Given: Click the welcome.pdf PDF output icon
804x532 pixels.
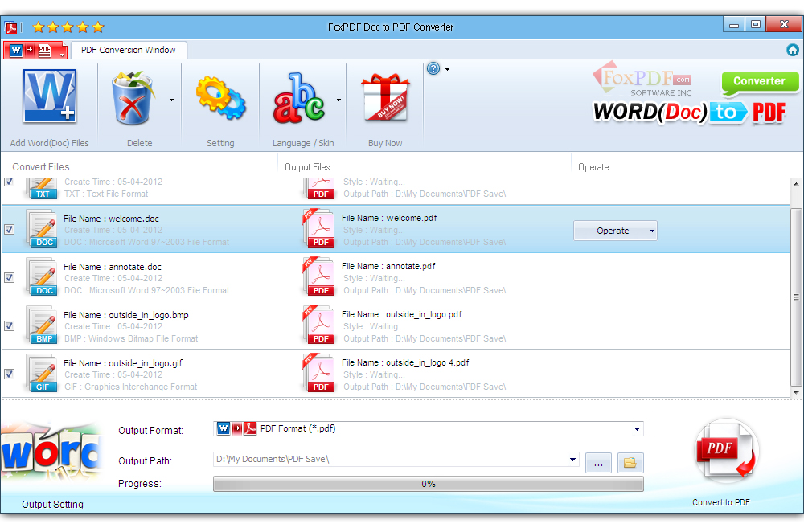Looking at the screenshot, I should tap(319, 228).
